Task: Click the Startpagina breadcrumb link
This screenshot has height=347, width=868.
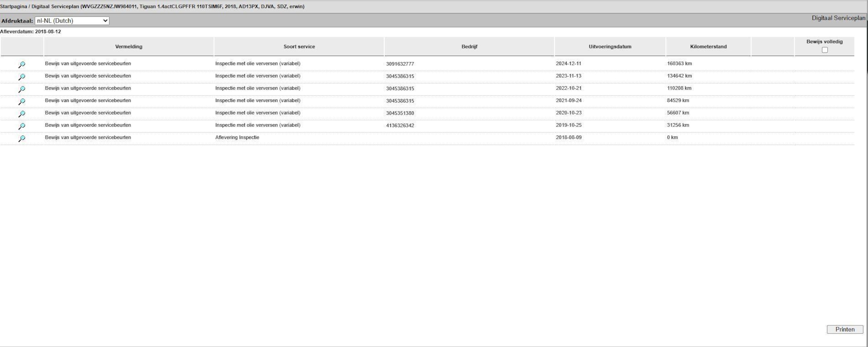Action: [x=13, y=7]
